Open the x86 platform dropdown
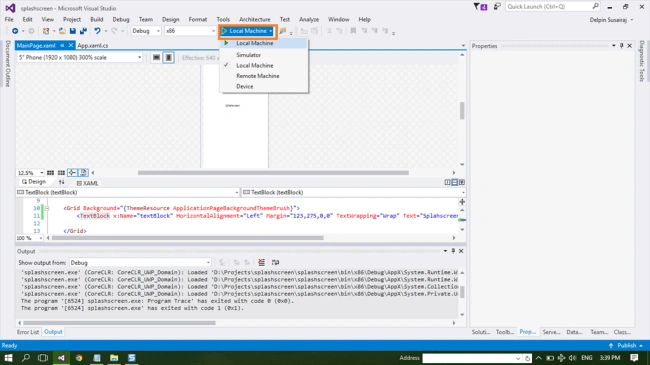Viewport: 650px width, 365px height. [x=190, y=31]
